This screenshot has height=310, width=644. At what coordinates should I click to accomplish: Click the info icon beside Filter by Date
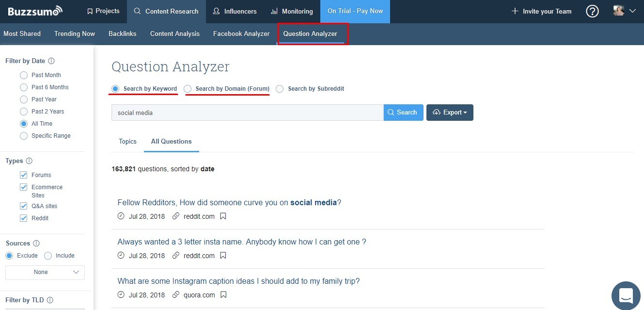click(51, 61)
